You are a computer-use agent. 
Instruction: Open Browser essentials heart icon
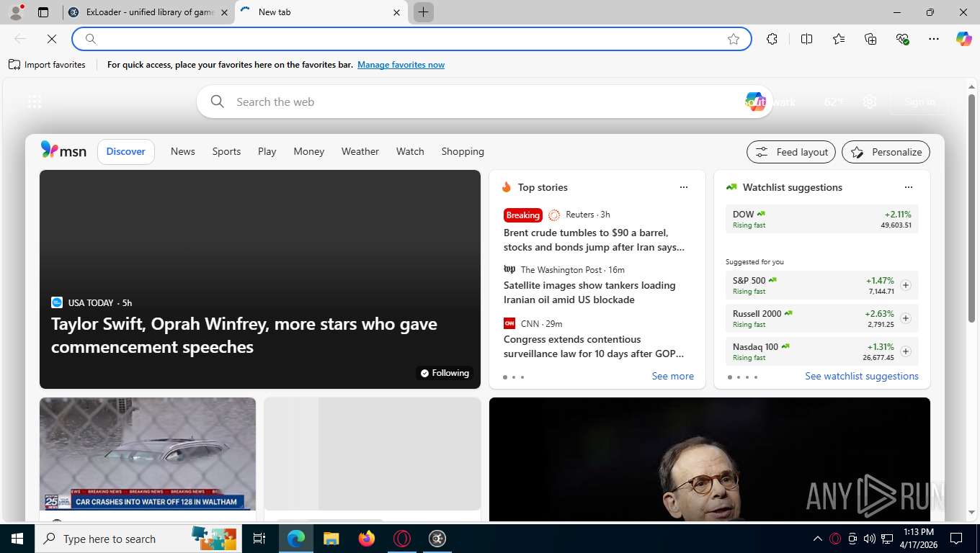coord(902,39)
